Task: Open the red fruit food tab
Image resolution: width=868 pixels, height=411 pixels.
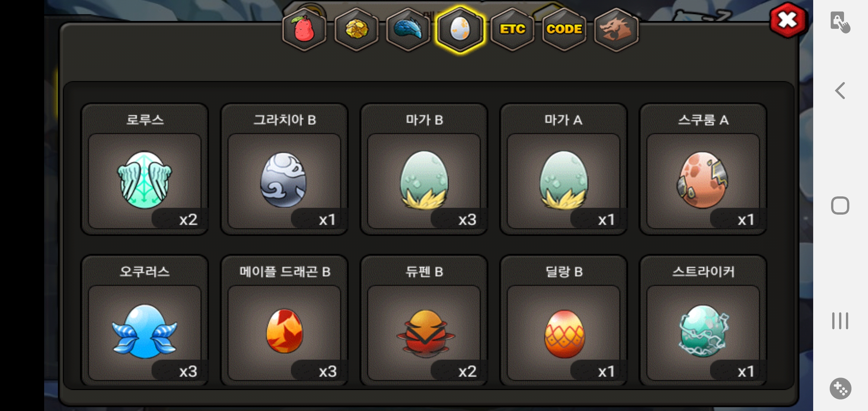Action: pyautogui.click(x=304, y=30)
